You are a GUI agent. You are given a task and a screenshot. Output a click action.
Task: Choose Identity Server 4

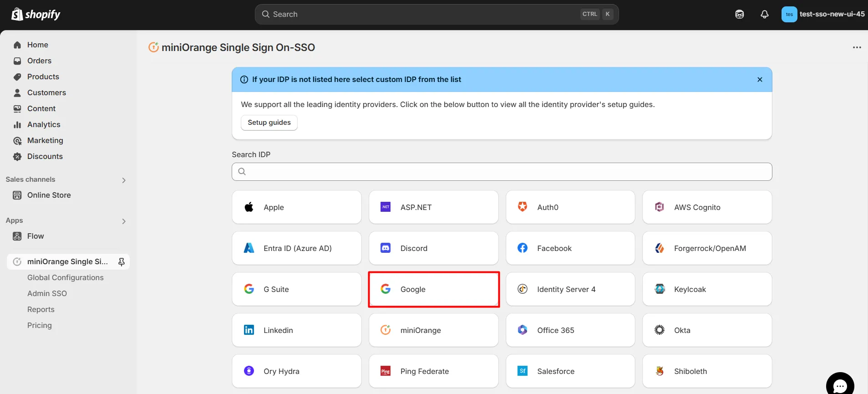click(x=570, y=289)
